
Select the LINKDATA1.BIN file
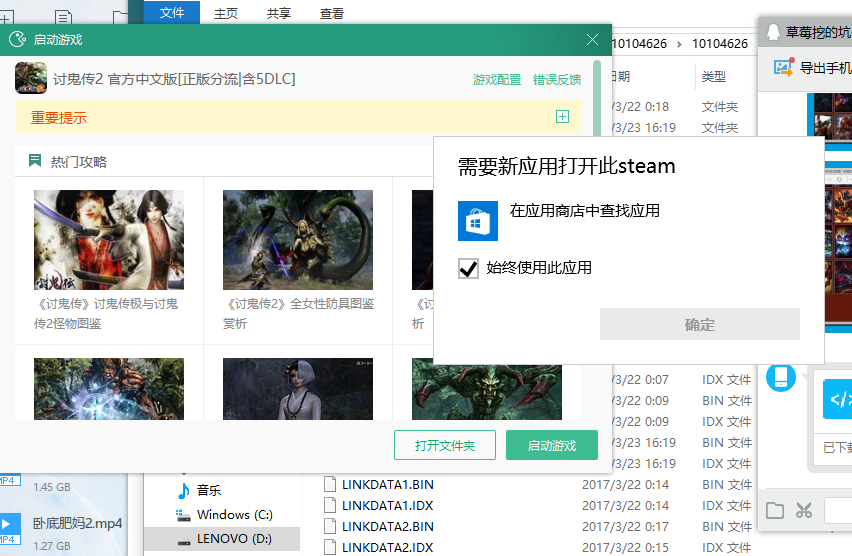tap(387, 484)
